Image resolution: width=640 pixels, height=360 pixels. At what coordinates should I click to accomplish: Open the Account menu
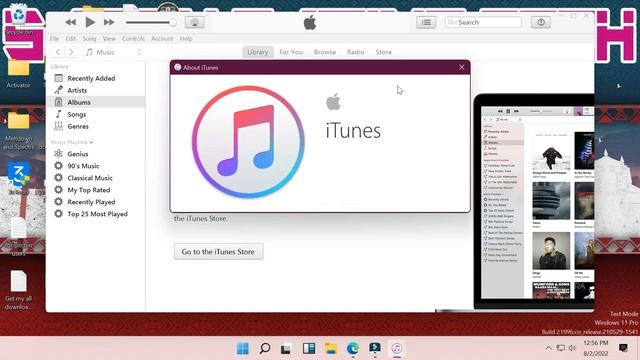(x=162, y=38)
